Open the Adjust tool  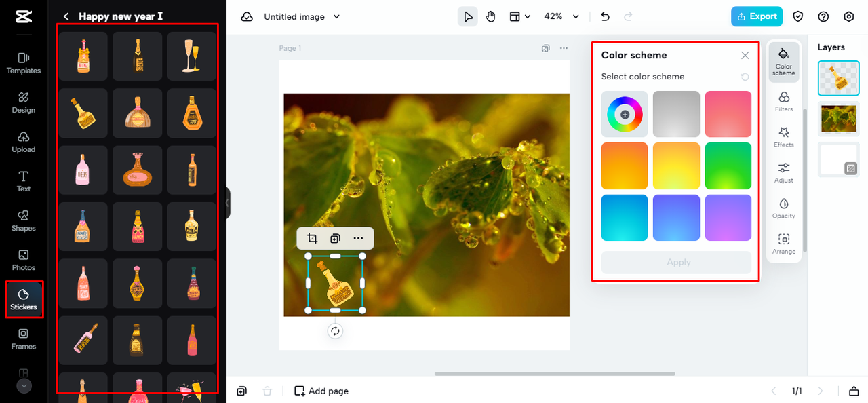point(784,172)
